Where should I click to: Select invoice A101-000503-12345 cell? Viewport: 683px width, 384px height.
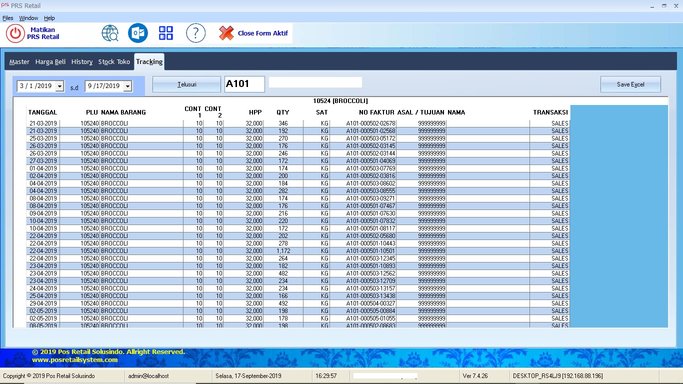pos(371,259)
